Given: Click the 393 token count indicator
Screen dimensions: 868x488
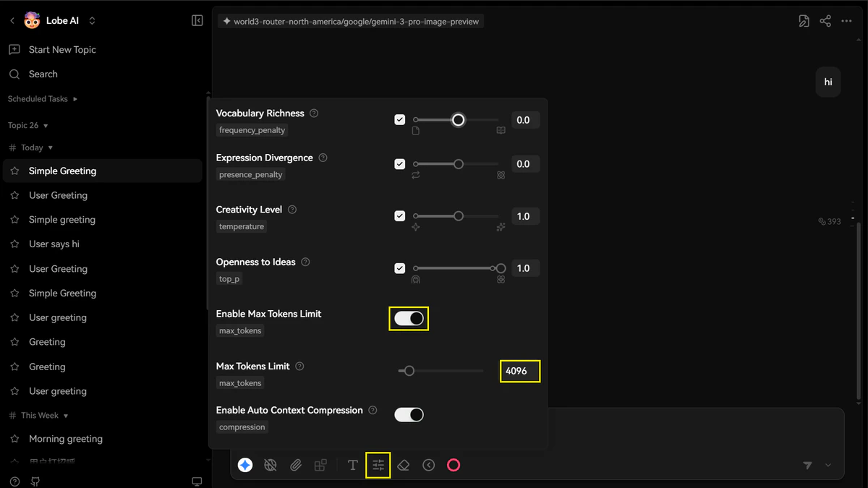Looking at the screenshot, I should (830, 221).
